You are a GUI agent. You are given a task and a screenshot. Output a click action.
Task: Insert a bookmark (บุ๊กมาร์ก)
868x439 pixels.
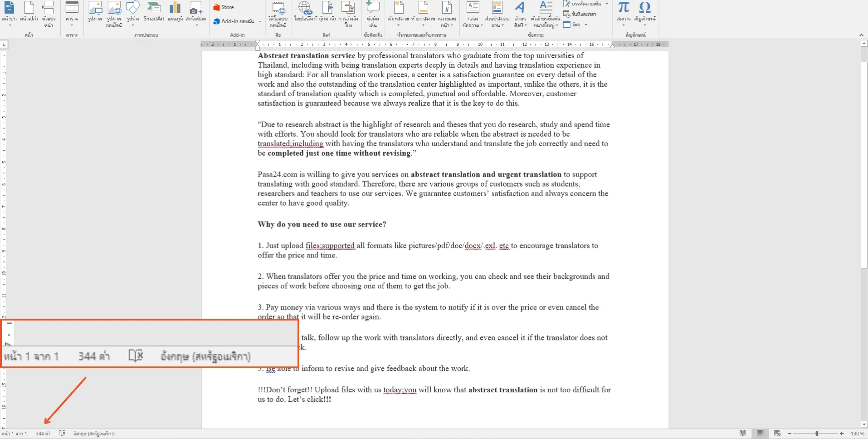click(327, 12)
